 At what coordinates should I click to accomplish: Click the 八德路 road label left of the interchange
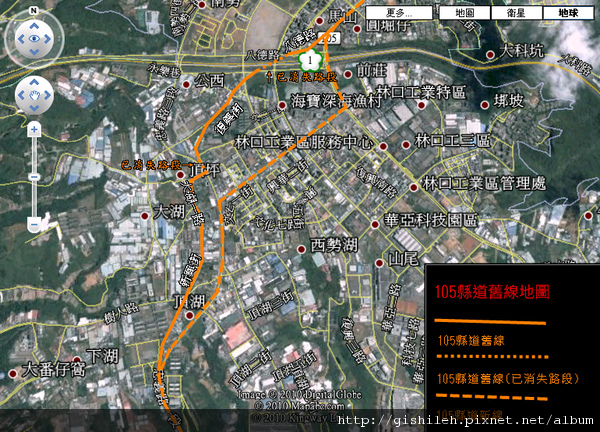[x=263, y=55]
